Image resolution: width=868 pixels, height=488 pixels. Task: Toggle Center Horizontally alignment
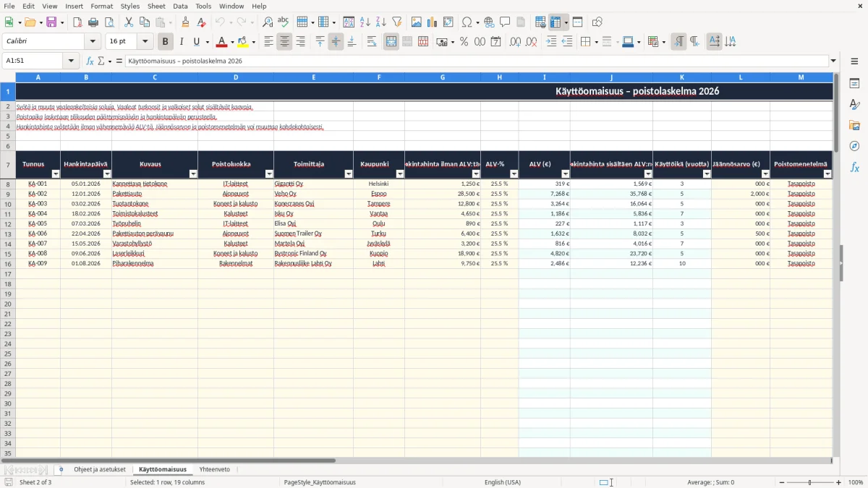284,42
